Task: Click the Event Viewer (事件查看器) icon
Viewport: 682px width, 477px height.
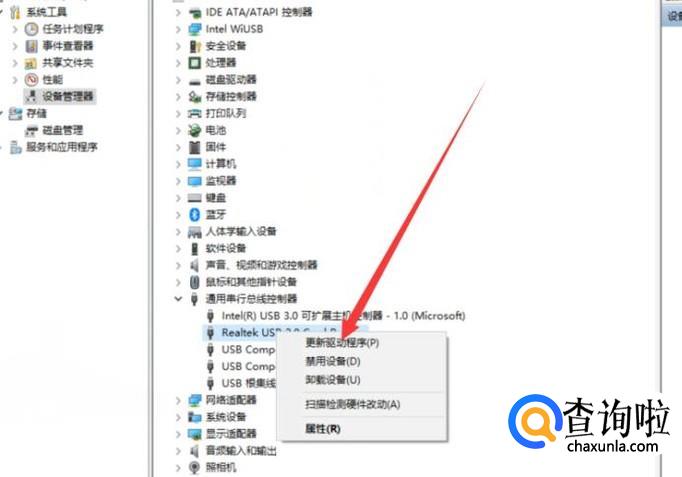Action: click(31, 46)
